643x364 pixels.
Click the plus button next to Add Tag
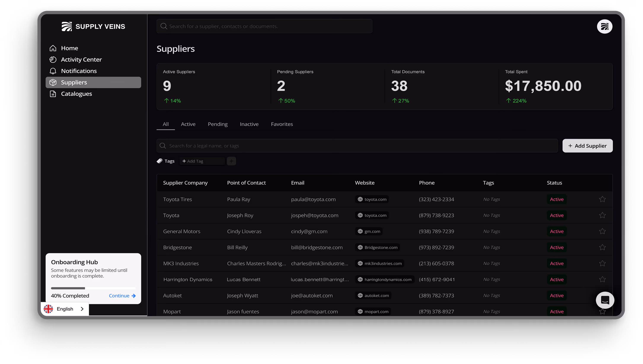point(231,161)
